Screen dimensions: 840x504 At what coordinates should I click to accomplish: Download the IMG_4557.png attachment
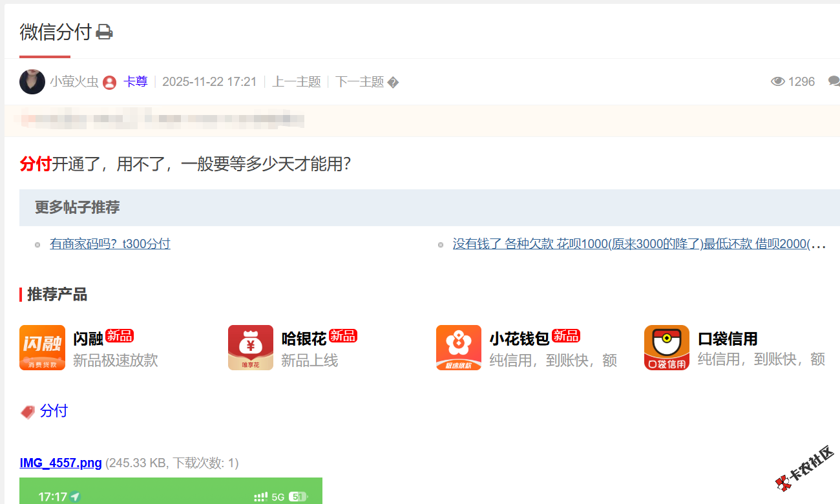61,463
